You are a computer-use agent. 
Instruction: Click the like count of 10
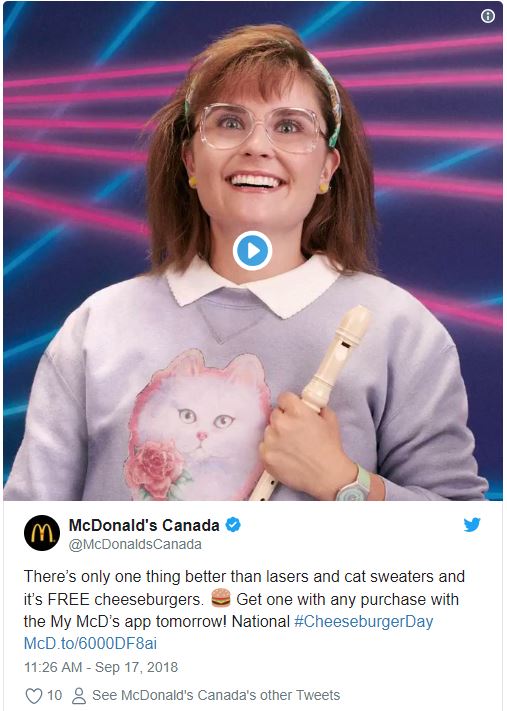[54, 695]
